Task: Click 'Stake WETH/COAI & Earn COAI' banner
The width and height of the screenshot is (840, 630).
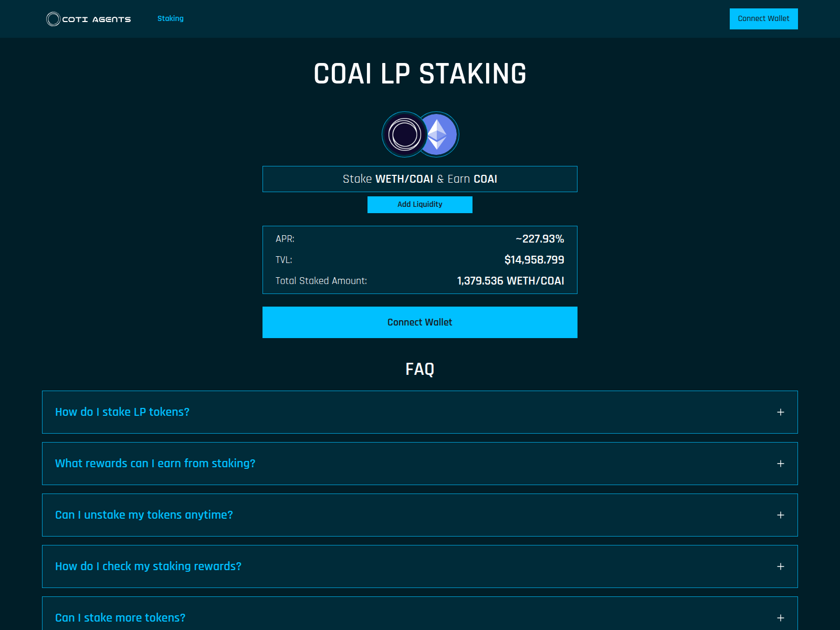Action: click(420, 179)
